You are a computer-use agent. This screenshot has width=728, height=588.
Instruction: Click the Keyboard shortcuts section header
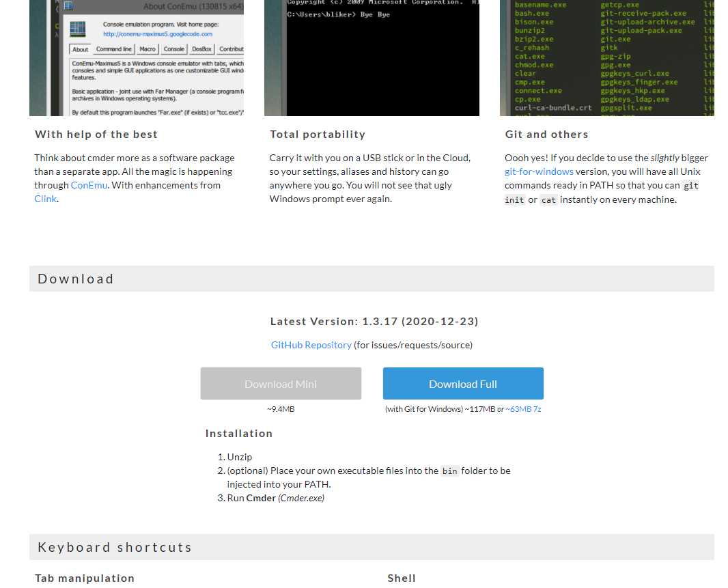point(372,547)
